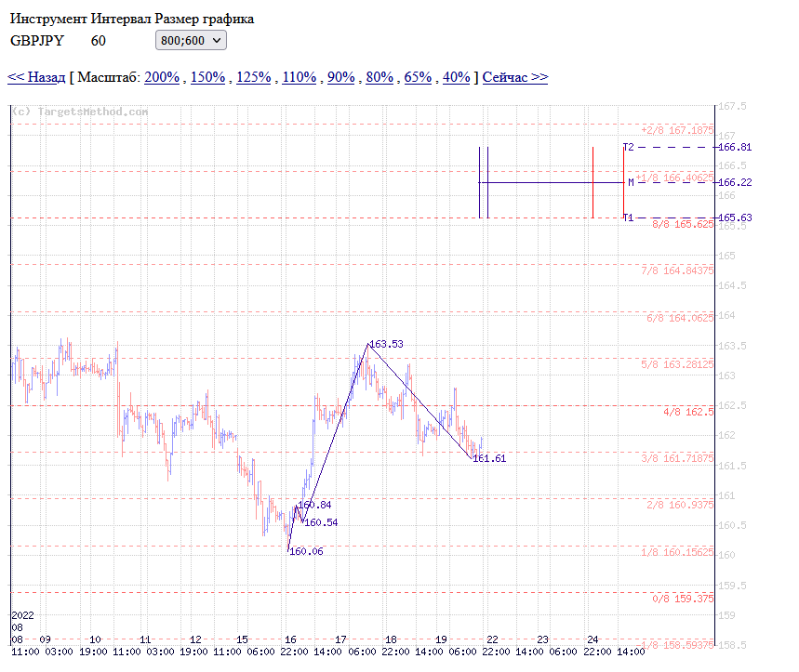Open the 800;600 chart size dropdown

191,40
